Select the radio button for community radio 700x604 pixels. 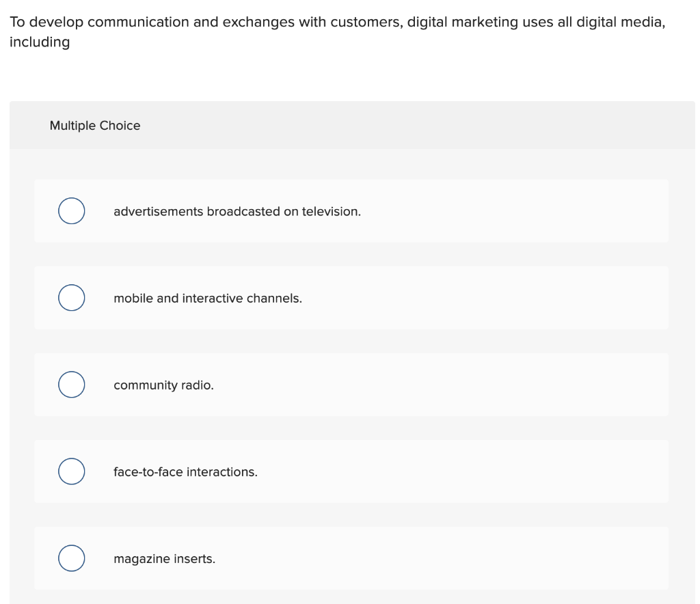click(x=71, y=384)
